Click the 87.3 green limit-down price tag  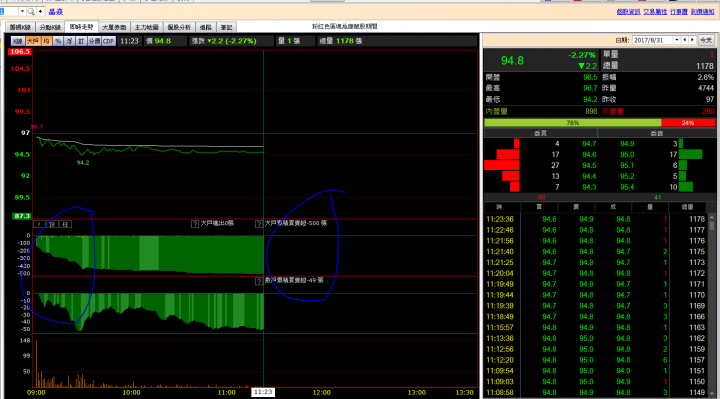click(x=22, y=216)
